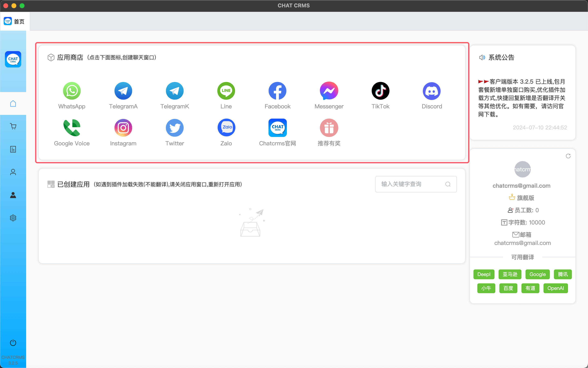This screenshot has height=368, width=588.
Task: Create a TelegramA chat window
Action: (123, 91)
